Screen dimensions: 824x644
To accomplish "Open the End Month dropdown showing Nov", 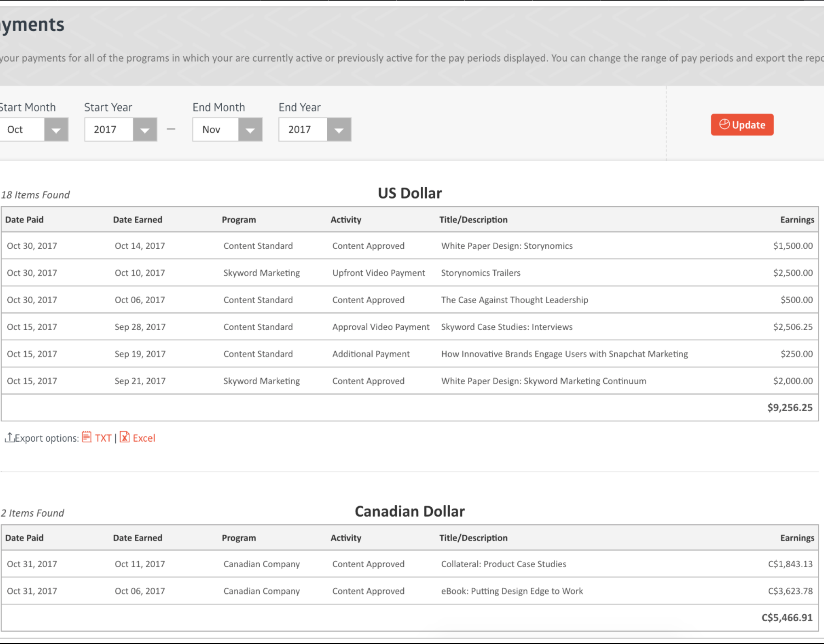I will click(x=227, y=129).
